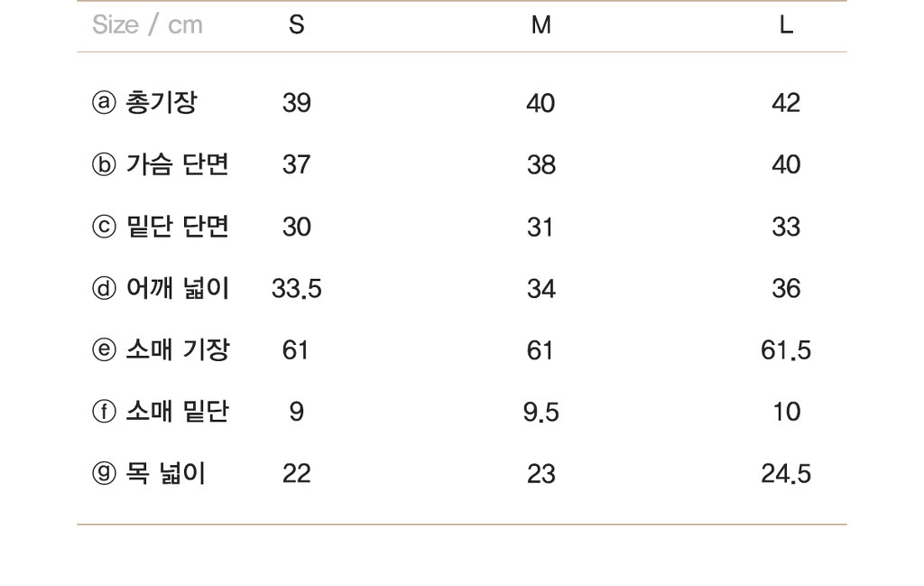The width and height of the screenshot is (924, 586).
Task: Click the circled 'd' icon beside 어깨 넓이
Action: click(x=104, y=288)
